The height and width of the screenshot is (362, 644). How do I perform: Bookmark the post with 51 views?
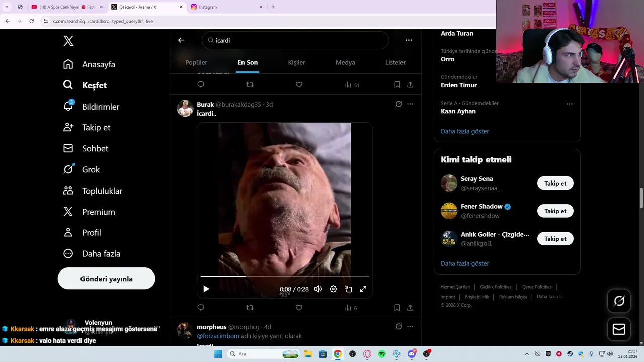point(397,85)
